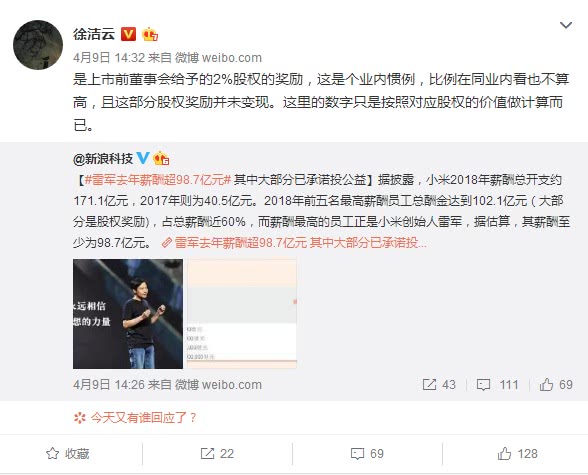This screenshot has height=475, width=588.
Task: Toggle 收藏 favorite star for this post
Action: click(68, 454)
